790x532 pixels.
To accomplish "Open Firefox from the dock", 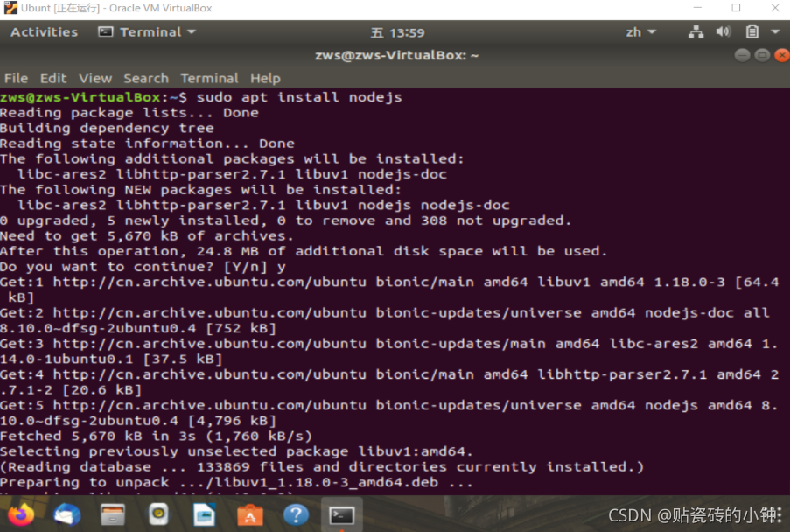I will 21,514.
